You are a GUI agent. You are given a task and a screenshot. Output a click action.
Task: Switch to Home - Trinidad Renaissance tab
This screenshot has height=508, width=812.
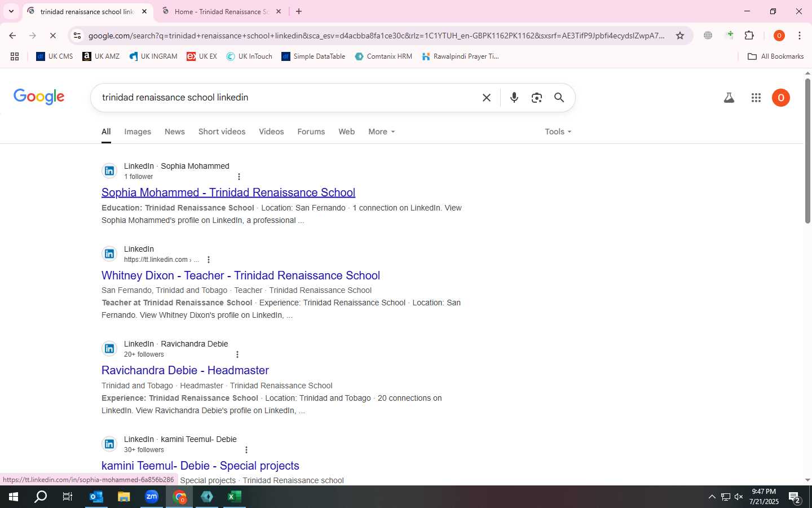click(221, 11)
